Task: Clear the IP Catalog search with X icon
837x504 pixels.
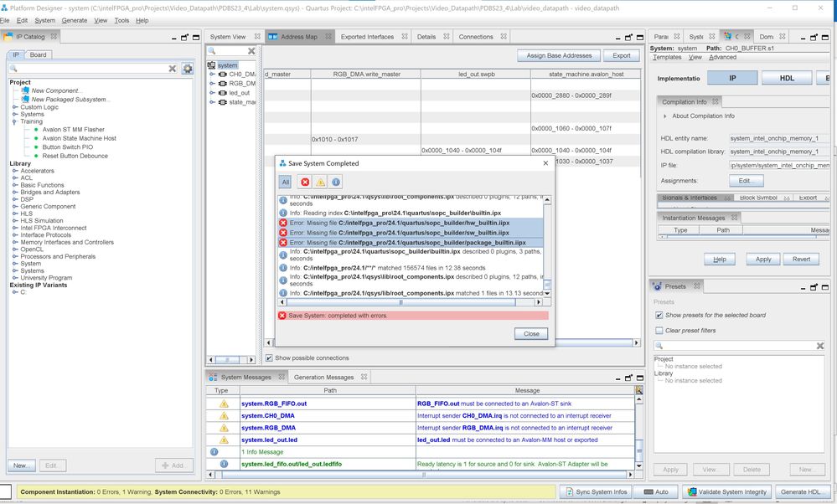Action: (x=173, y=69)
